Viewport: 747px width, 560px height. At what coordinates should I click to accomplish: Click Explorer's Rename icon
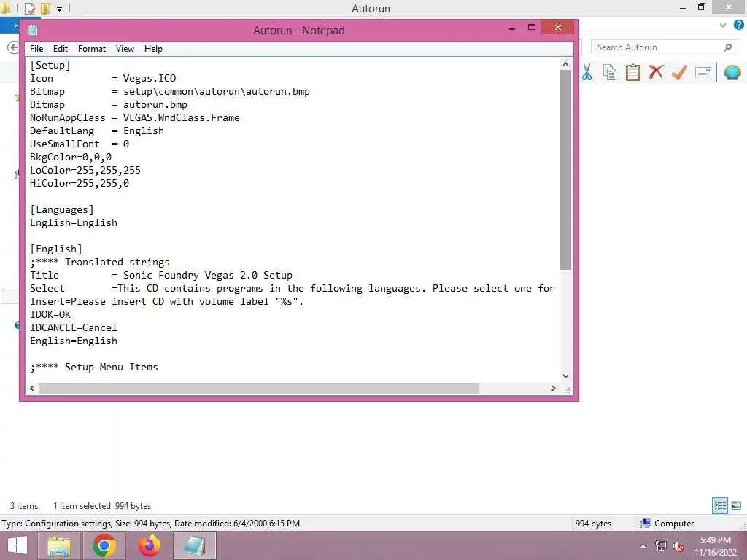[703, 72]
